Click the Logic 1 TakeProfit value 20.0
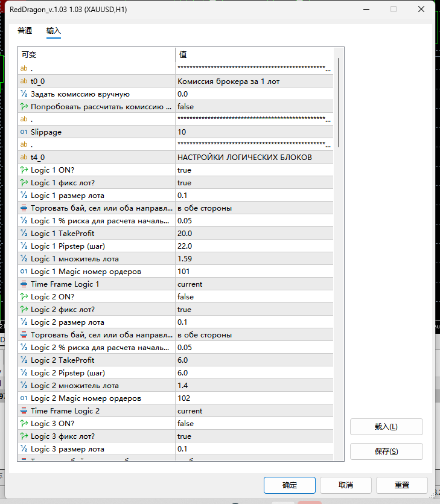This screenshot has width=440, height=504. pyautogui.click(x=254, y=234)
